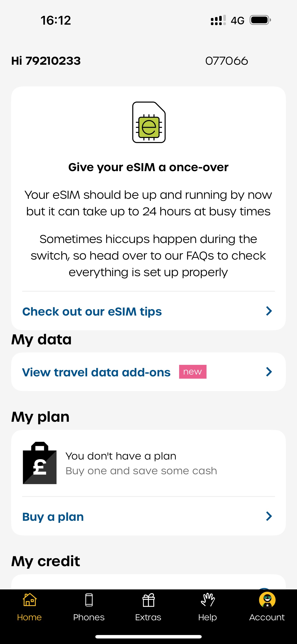
Task: Tap the pink new badge
Action: click(x=192, y=372)
